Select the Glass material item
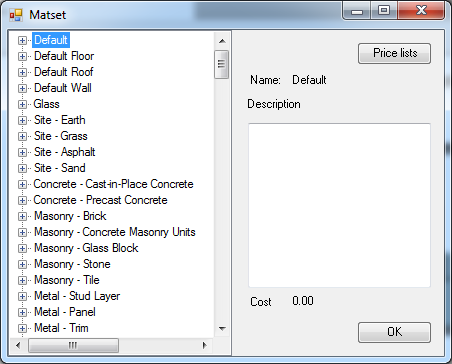This screenshot has height=364, width=452. pos(46,104)
